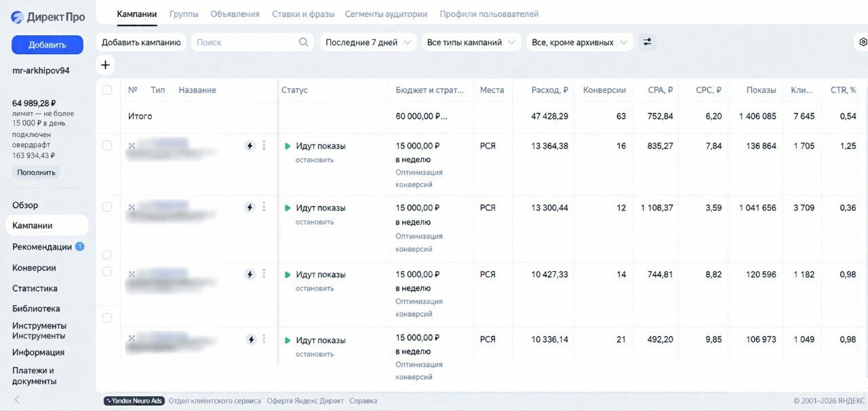Open the three-dot menu in the 13 364,38 row

(264, 145)
